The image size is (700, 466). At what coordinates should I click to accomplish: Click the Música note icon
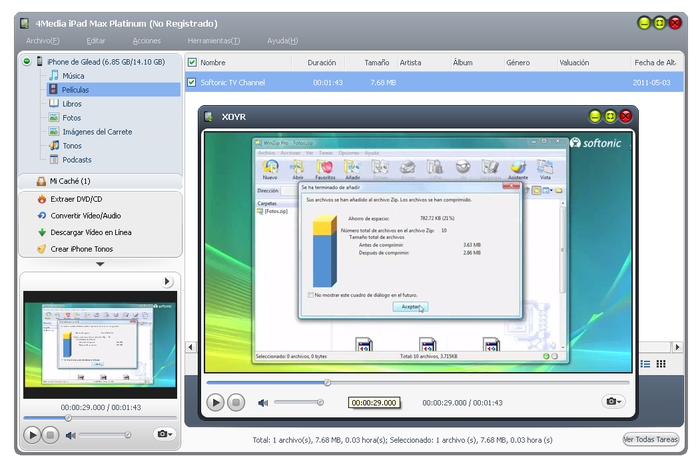pyautogui.click(x=54, y=75)
